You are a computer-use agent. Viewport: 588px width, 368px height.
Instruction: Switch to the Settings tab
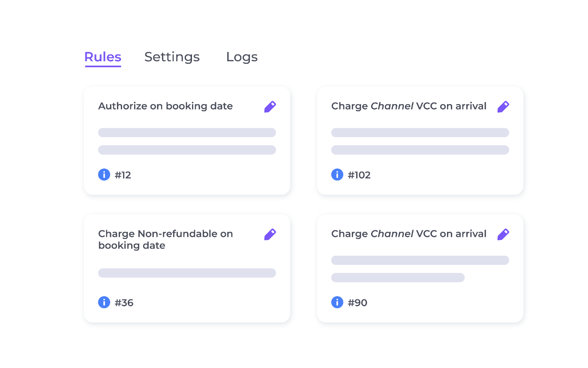[x=172, y=57]
